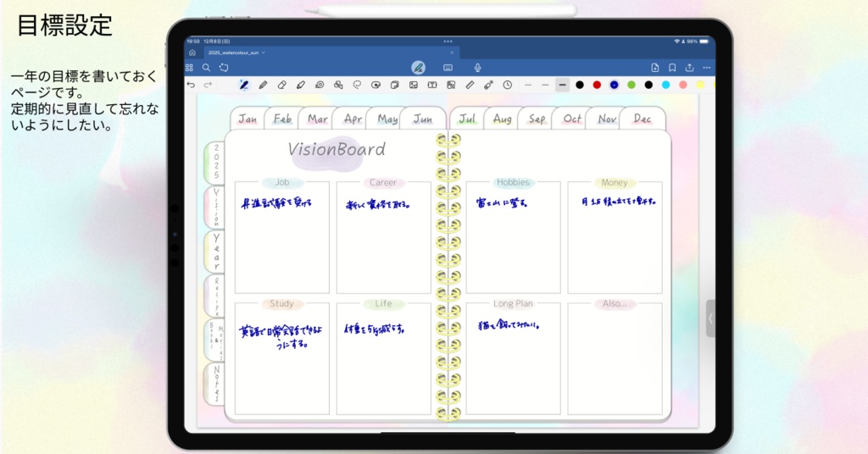Open the iPad multitasking three-dot menu
This screenshot has height=454, width=868.
coord(448,41)
